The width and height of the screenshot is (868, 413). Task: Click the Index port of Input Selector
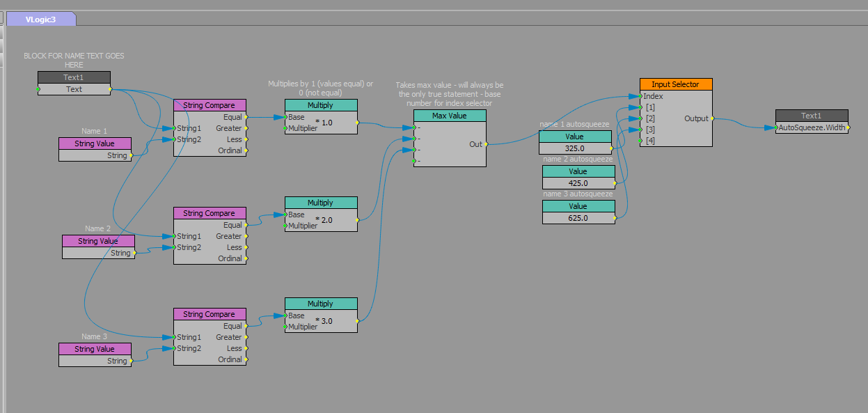[x=640, y=96]
